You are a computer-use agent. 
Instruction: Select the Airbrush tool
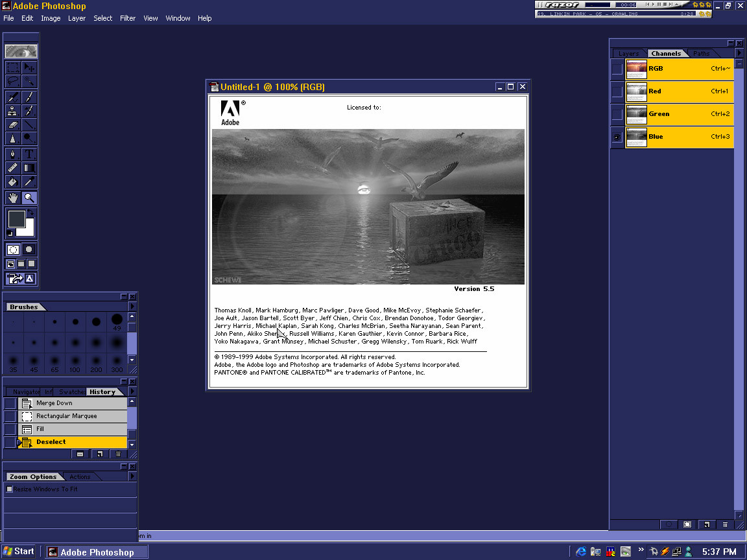pyautogui.click(x=13, y=97)
